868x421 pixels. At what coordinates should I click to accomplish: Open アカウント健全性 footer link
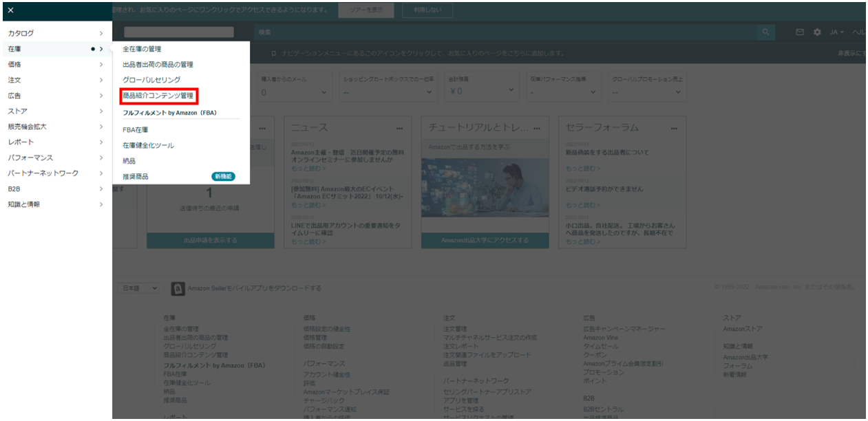(327, 374)
